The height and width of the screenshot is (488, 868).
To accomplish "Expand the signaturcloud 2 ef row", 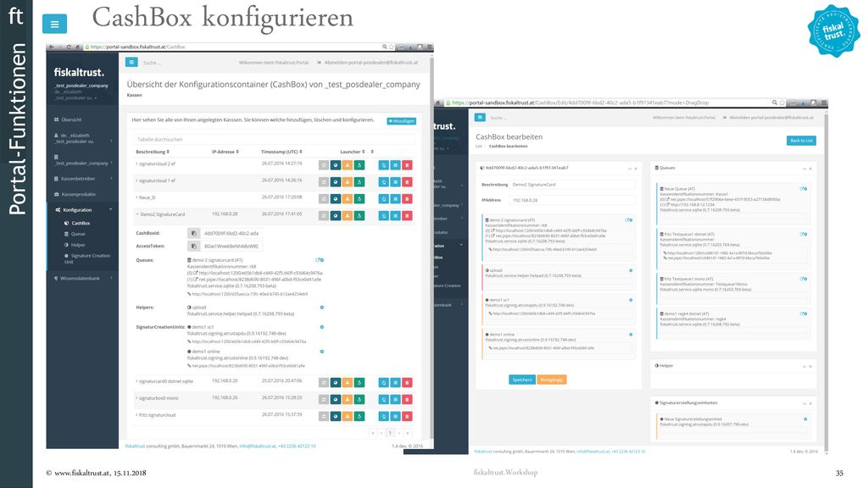I will [x=136, y=164].
